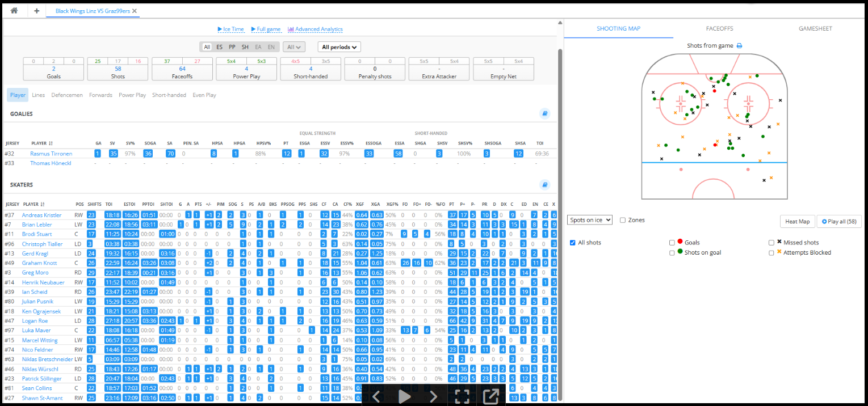Open the Advanced Analytics link
This screenshot has width=868, height=406.
pyautogui.click(x=315, y=29)
